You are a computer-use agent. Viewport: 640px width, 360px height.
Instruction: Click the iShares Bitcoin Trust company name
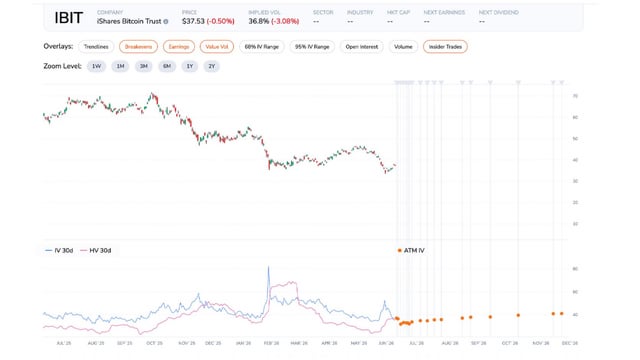tap(129, 21)
